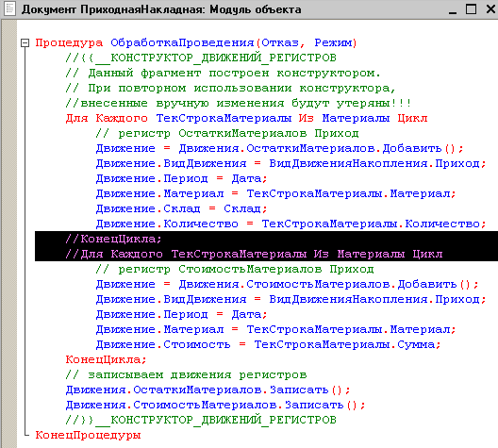Viewport: 498px width, 448px height.
Task: Click the highlighted '//КонецЦикла;' line
Action: (113, 239)
